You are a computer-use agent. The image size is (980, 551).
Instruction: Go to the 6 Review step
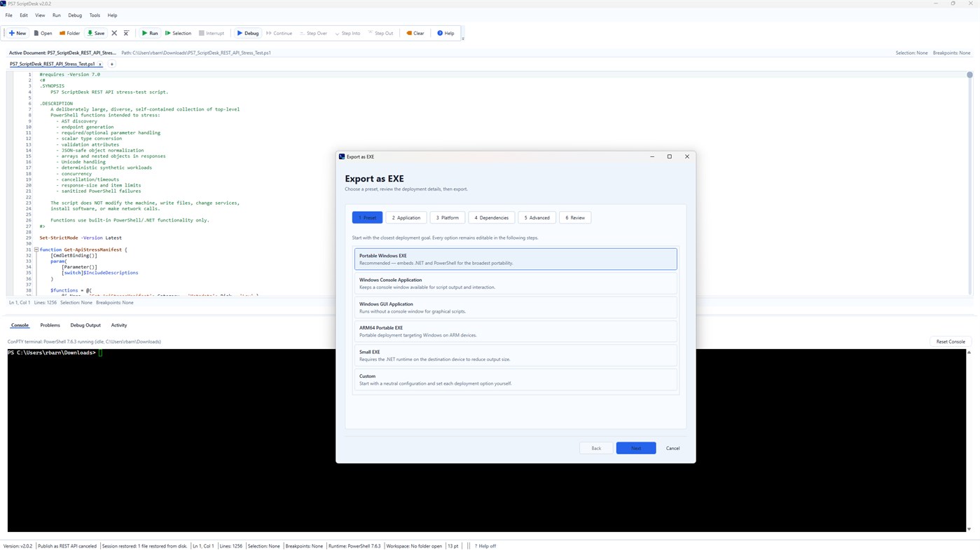(575, 218)
